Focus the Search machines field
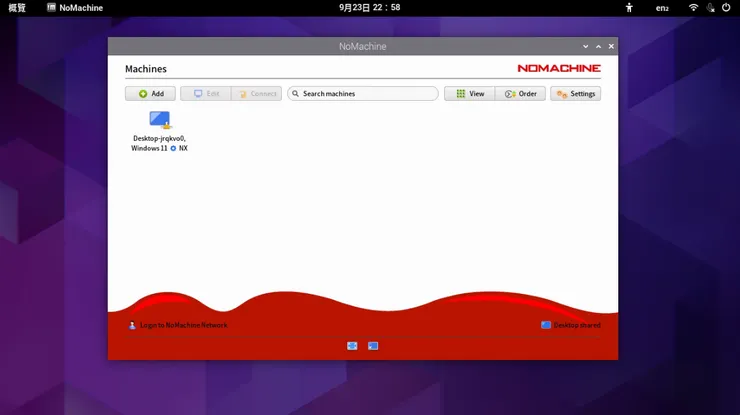The width and height of the screenshot is (740, 415). (362, 93)
